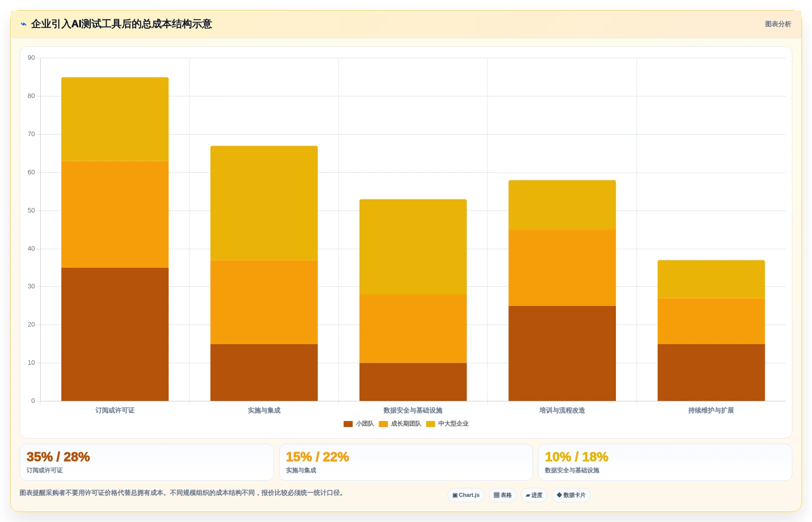Click the chart title 企业引入AI测试工具后的总成本结构示意

(121, 24)
